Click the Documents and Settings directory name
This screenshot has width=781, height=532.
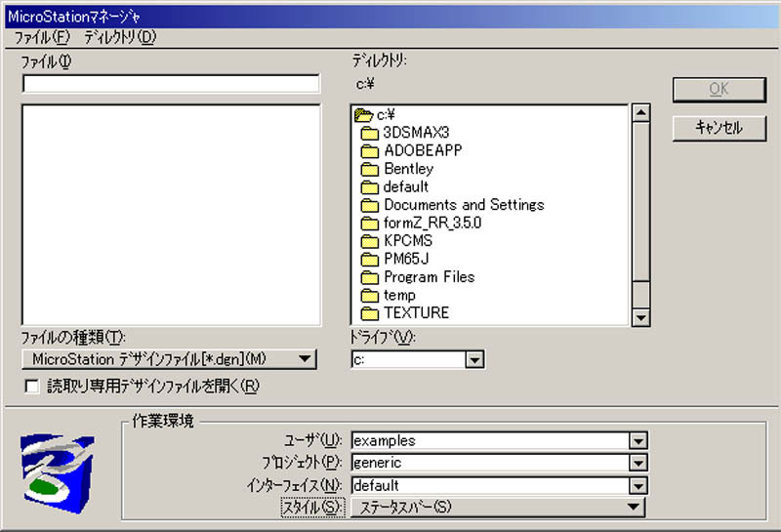(x=464, y=205)
